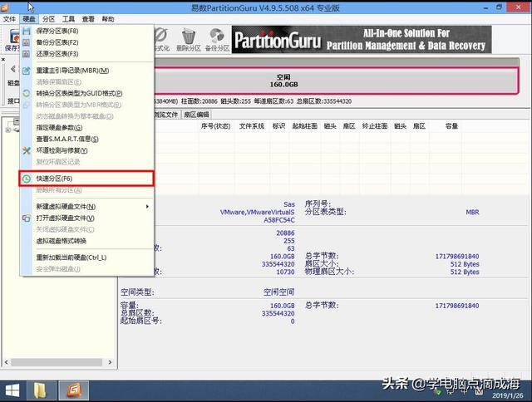Click the tree panel horizontal scrollbar thumb
532x402 pixels.
pyautogui.click(x=57, y=362)
